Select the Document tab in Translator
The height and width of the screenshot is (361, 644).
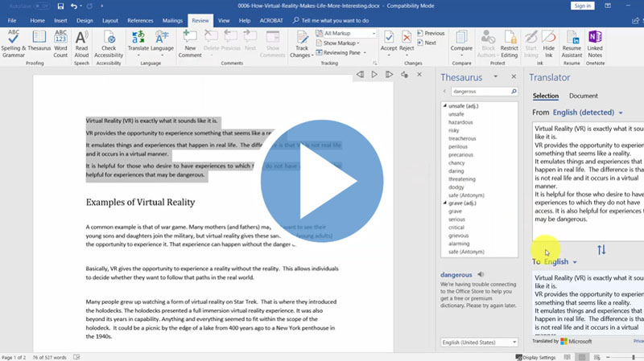583,96
